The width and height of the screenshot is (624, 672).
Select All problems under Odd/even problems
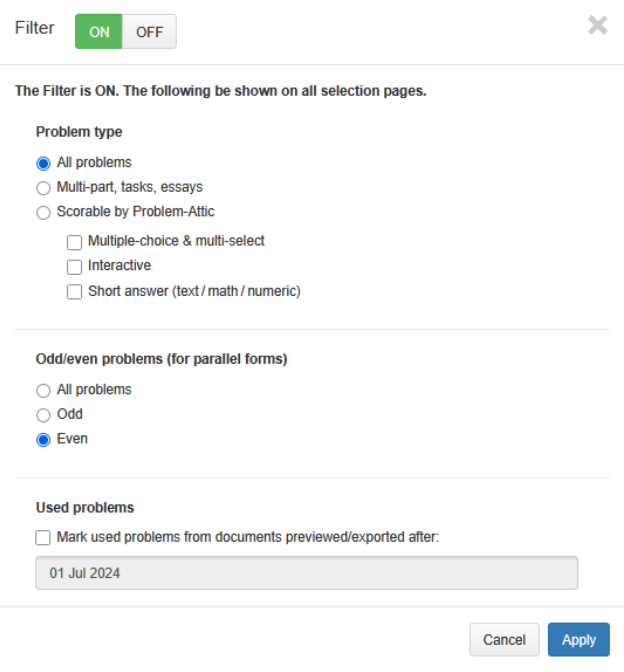coord(43,390)
